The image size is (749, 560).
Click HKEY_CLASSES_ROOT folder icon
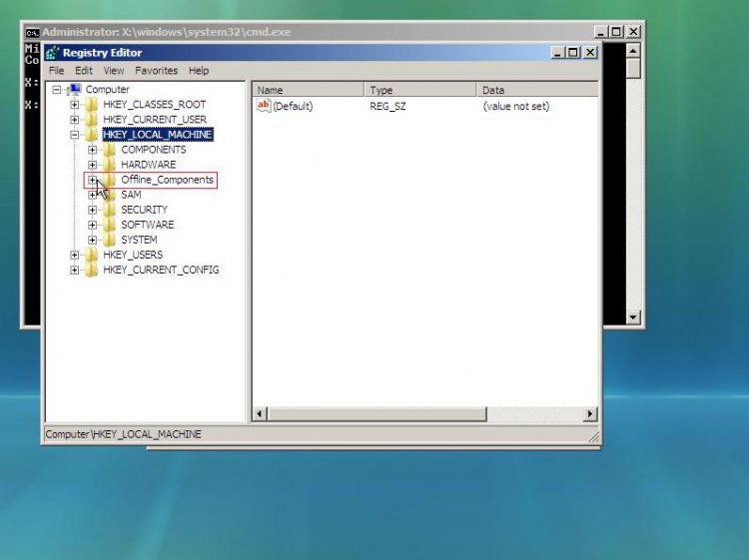point(91,105)
